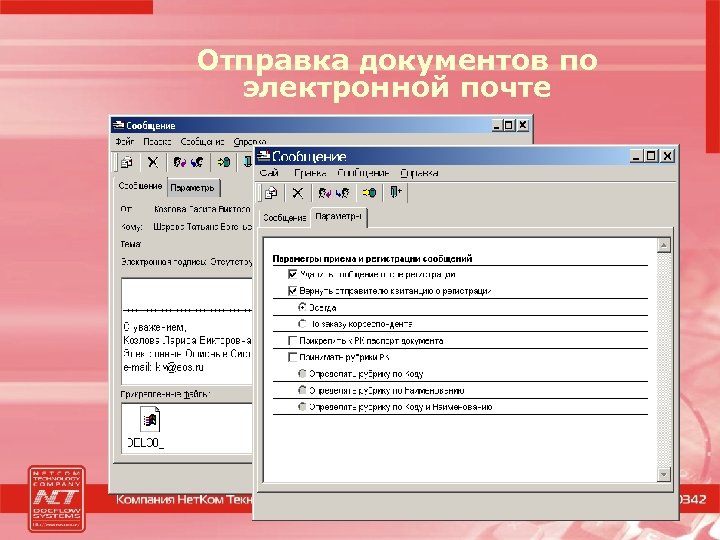This screenshot has height=540, width=720.
Task: Click the exit door icon in front window toolbar
Action: (395, 192)
